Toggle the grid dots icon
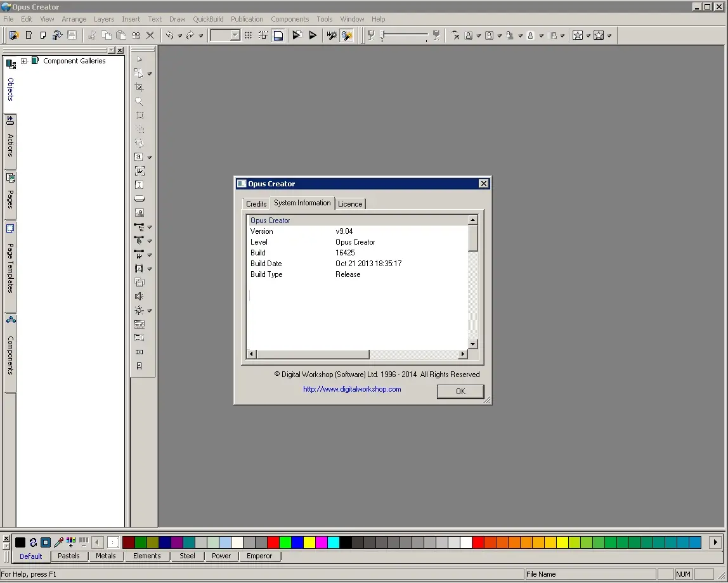The width and height of the screenshot is (728, 583). (x=249, y=35)
